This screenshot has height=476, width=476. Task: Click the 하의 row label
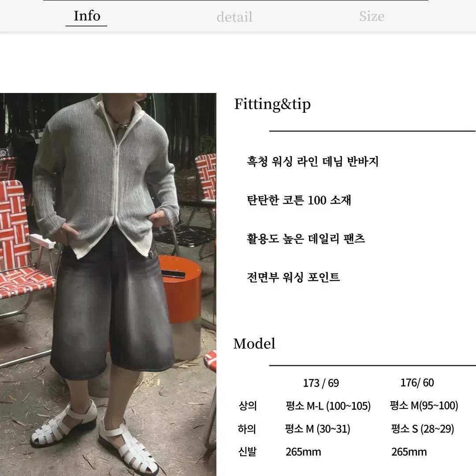pyautogui.click(x=247, y=429)
